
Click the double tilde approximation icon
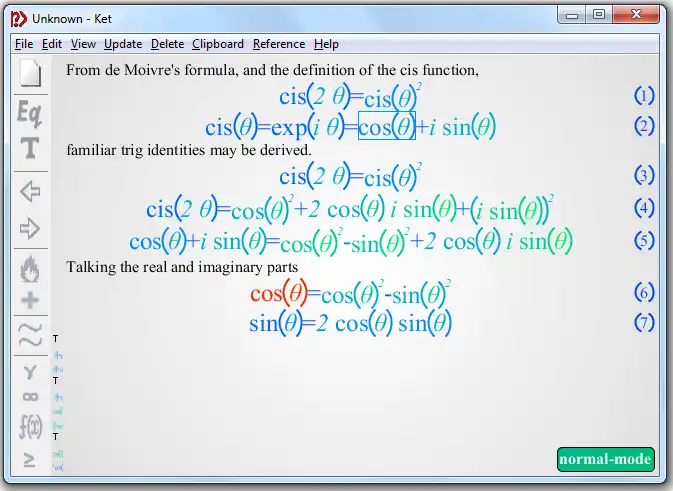point(30,335)
